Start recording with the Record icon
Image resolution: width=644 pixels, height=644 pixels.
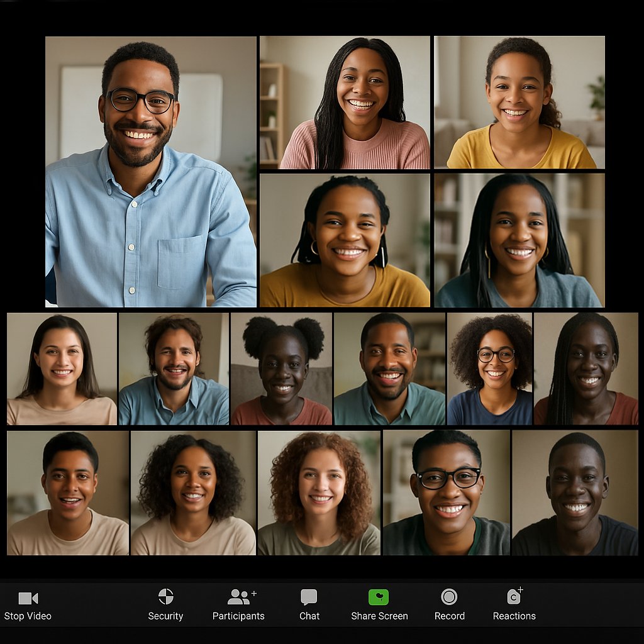(449, 597)
